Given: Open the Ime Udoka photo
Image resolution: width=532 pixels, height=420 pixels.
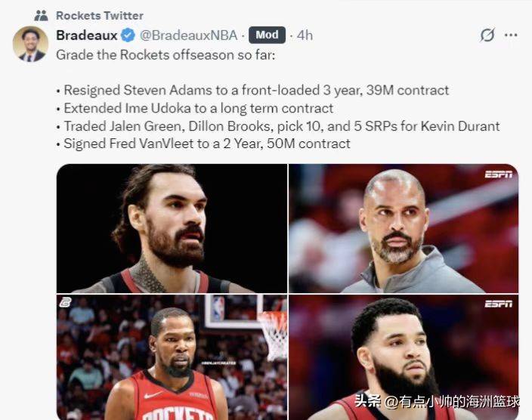Looking at the screenshot, I should [404, 228].
